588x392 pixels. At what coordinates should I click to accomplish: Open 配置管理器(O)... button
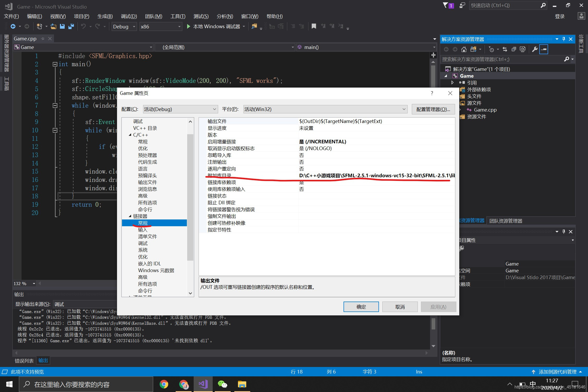click(433, 109)
